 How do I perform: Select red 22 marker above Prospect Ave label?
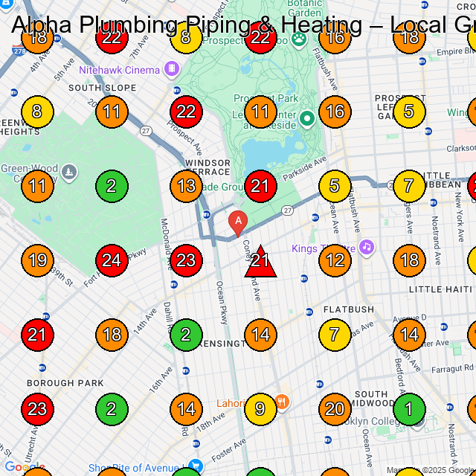pyautogui.click(x=186, y=112)
